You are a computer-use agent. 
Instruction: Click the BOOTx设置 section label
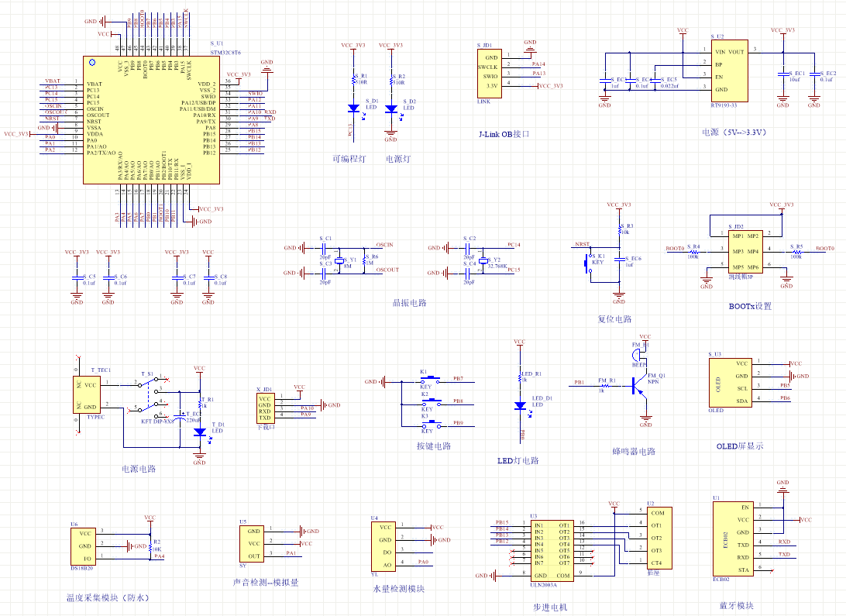coord(750,306)
